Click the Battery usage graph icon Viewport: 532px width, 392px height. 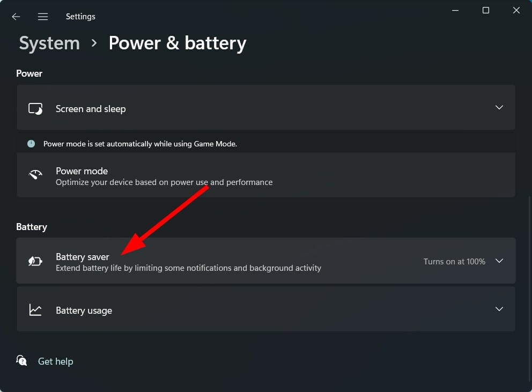(x=35, y=309)
